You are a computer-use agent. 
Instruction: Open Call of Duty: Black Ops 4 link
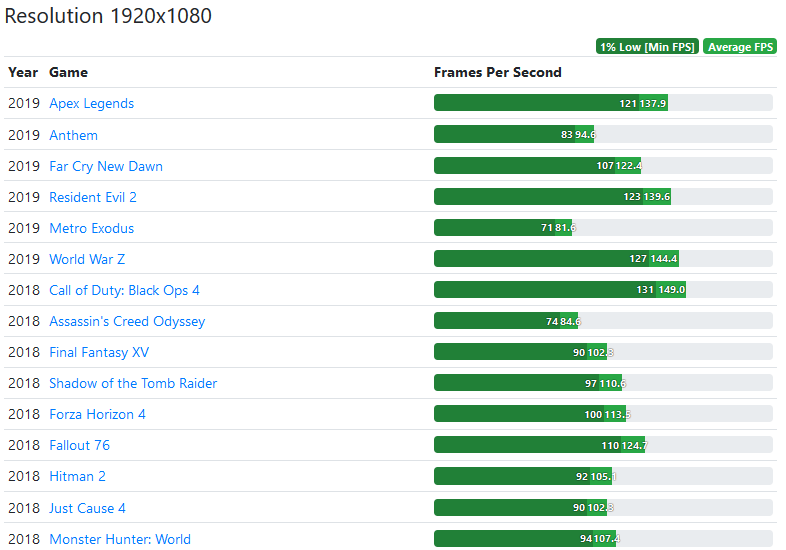tap(124, 290)
